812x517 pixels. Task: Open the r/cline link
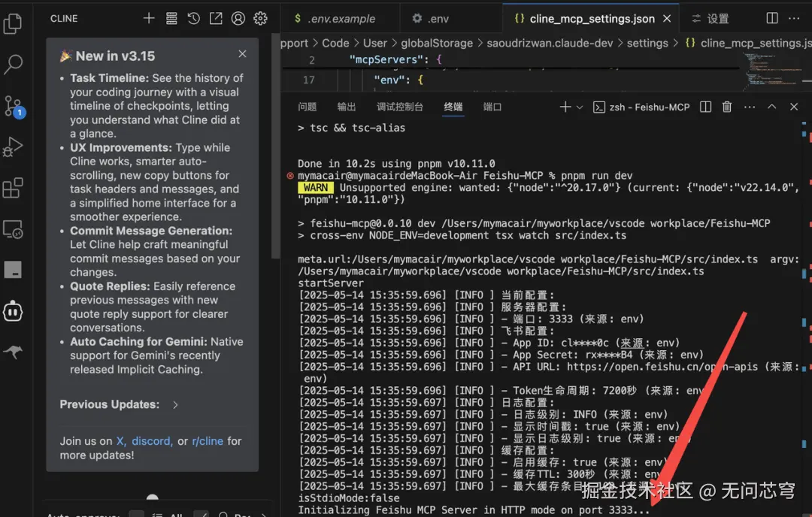208,441
